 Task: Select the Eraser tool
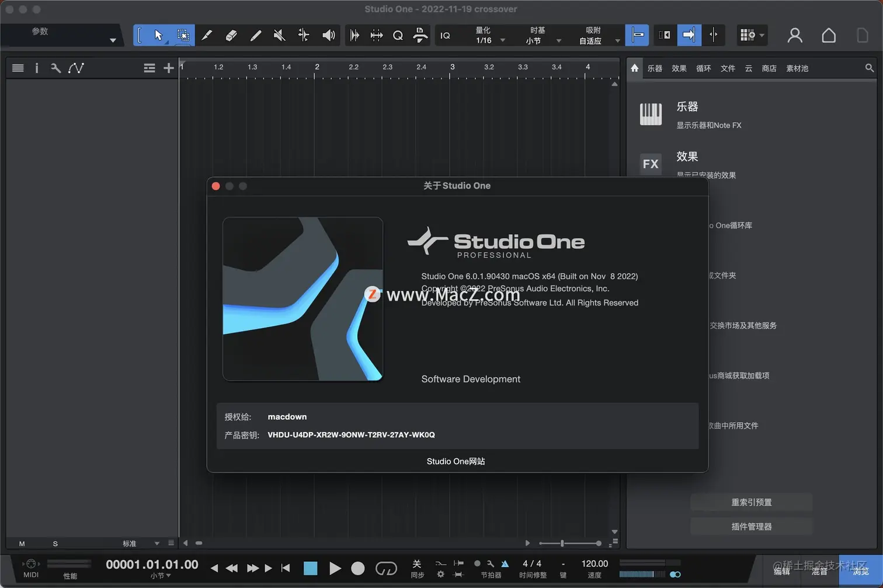(x=231, y=35)
